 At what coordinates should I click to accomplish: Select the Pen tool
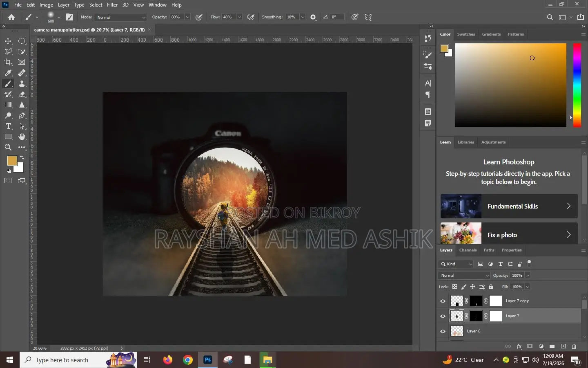[22, 115]
